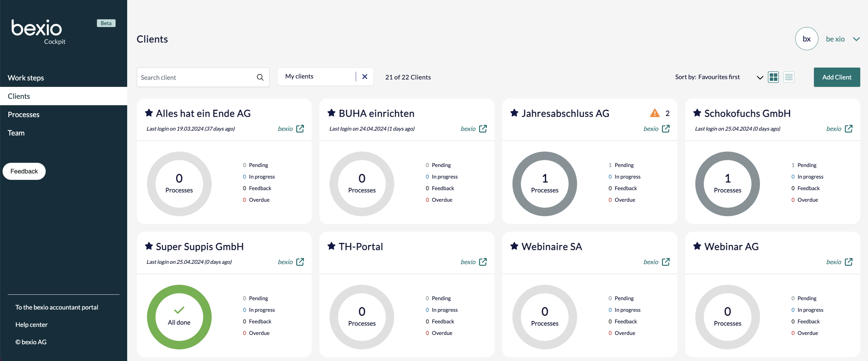Open external link icon for Super Suppis GmbH

300,262
